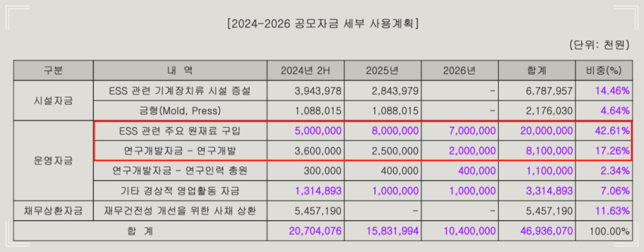644x252 pixels.
Task: Select '기타 경상적 영업활동 자금' row label
Action: pyautogui.click(x=180, y=191)
